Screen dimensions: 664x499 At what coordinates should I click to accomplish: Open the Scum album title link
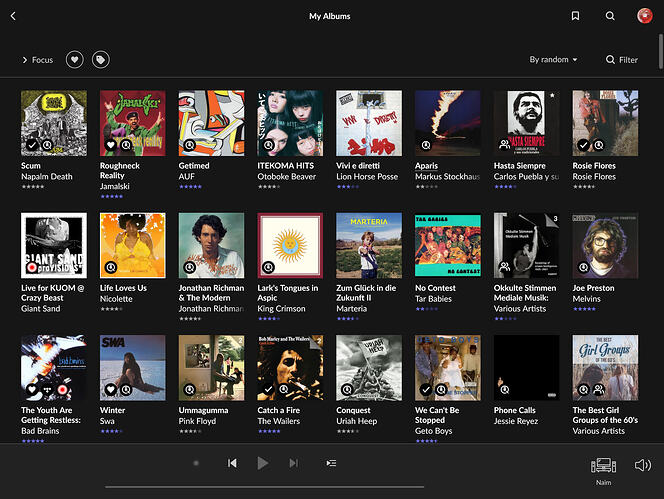(x=31, y=166)
